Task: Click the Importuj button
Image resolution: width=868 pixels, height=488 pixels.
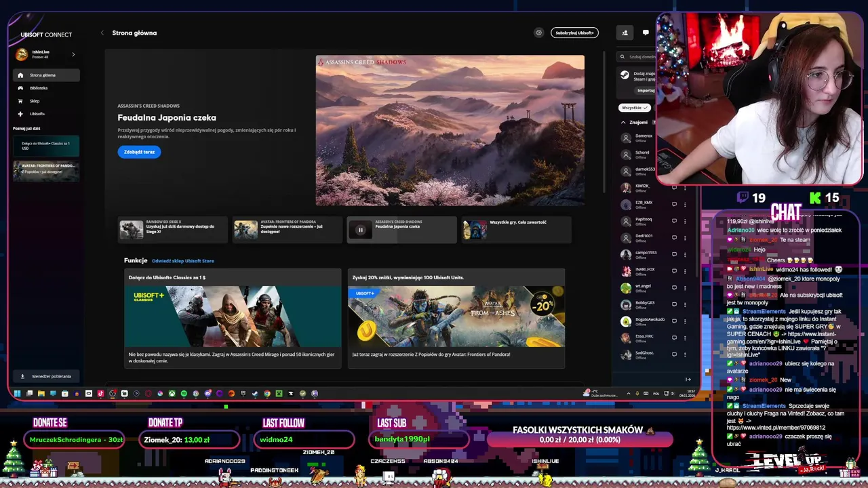Action: pyautogui.click(x=646, y=90)
